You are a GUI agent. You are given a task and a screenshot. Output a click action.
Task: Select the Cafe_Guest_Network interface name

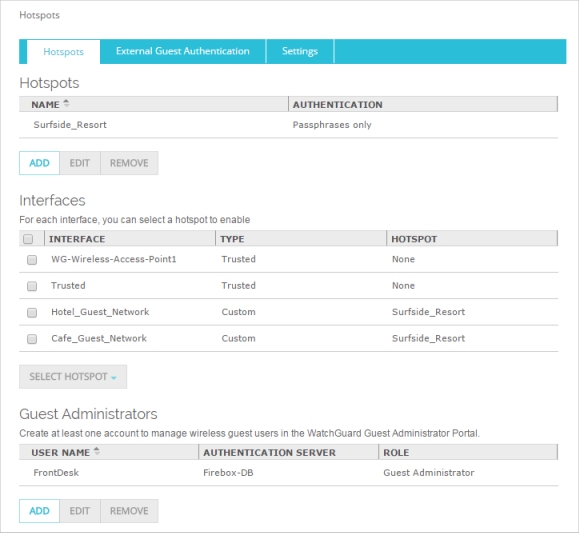pos(99,338)
